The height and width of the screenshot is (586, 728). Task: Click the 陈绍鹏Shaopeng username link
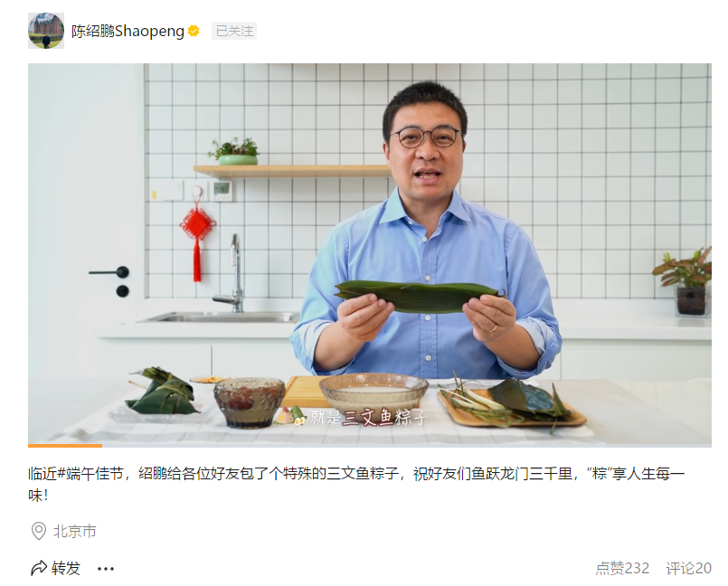[128, 31]
